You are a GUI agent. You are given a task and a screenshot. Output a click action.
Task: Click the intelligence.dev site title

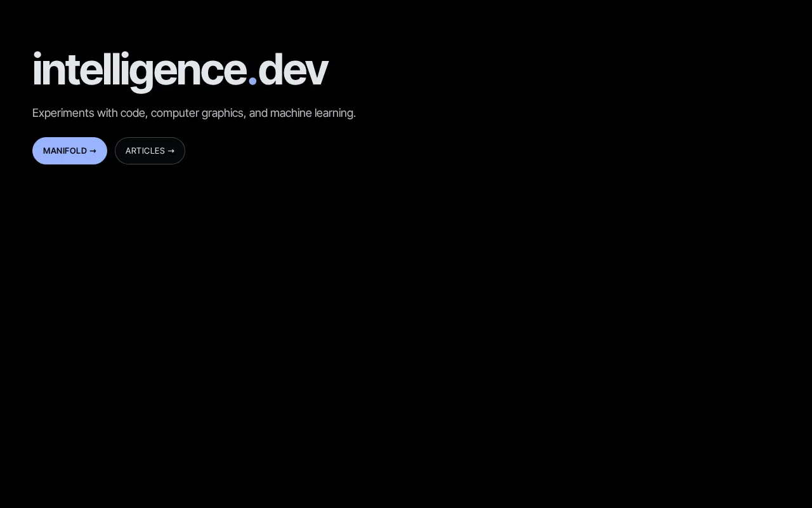coord(180,70)
